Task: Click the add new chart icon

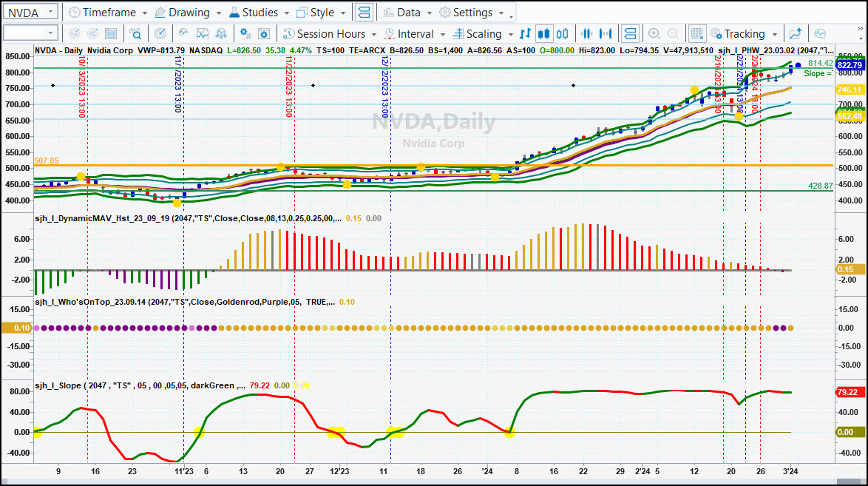Action: (796, 34)
